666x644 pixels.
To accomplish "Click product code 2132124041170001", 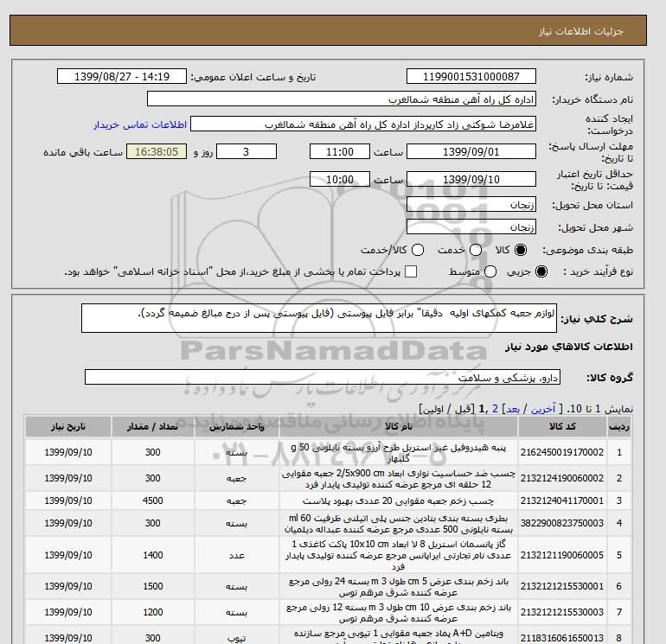I will coord(562,501).
